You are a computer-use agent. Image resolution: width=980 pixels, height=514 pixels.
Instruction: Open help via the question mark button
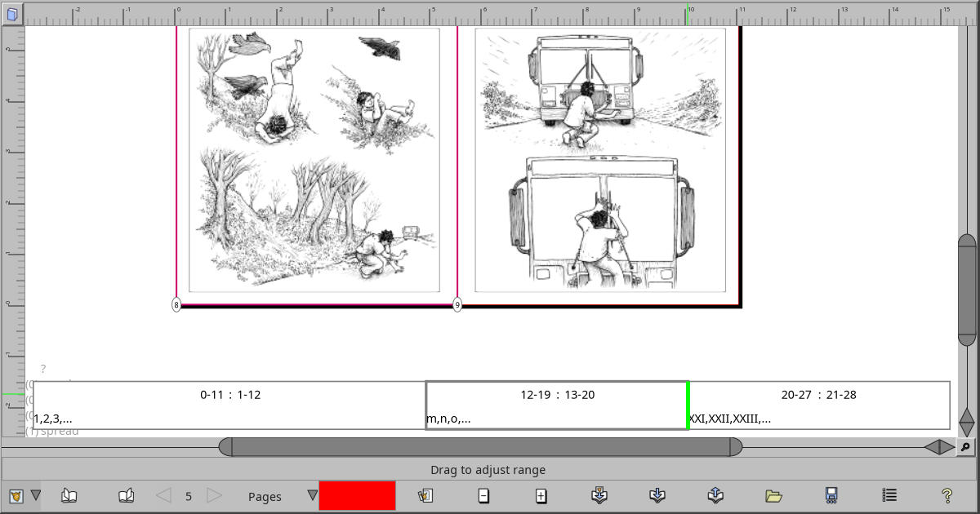[x=946, y=495]
